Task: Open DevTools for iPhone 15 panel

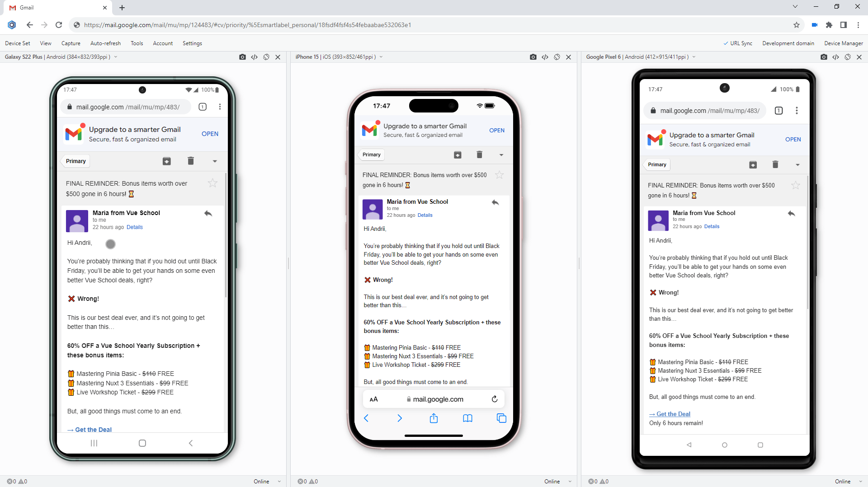Action: [545, 57]
